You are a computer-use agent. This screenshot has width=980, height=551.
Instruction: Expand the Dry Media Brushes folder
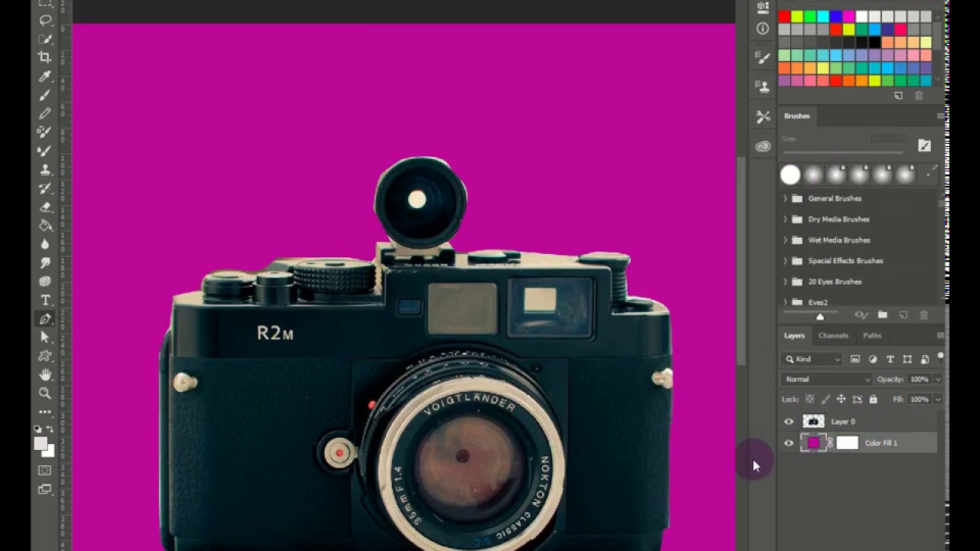coord(785,219)
